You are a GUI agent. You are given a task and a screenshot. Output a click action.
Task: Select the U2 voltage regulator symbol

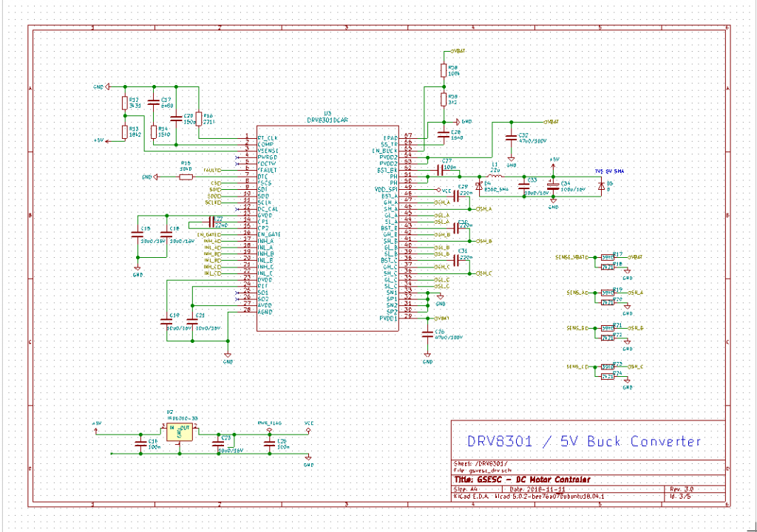click(x=179, y=432)
